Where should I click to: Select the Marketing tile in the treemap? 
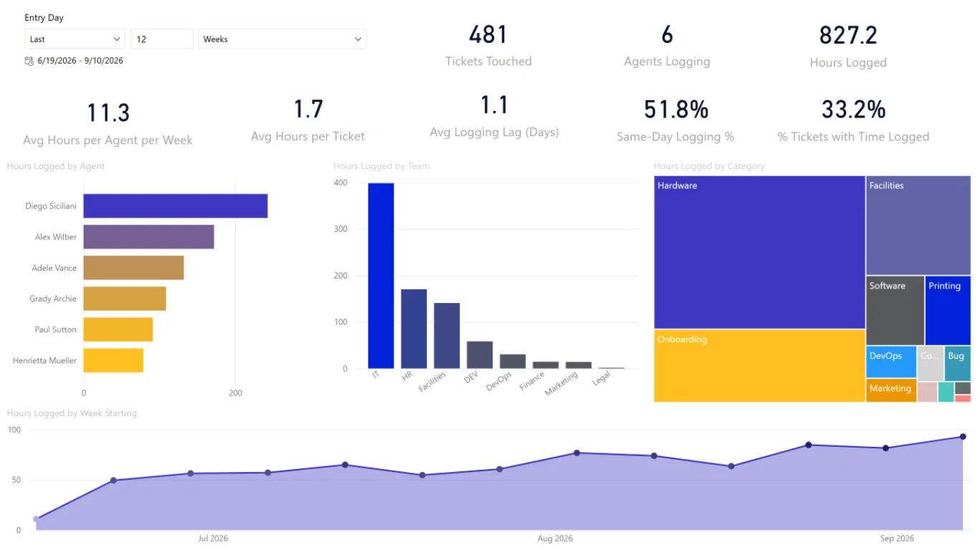point(891,390)
